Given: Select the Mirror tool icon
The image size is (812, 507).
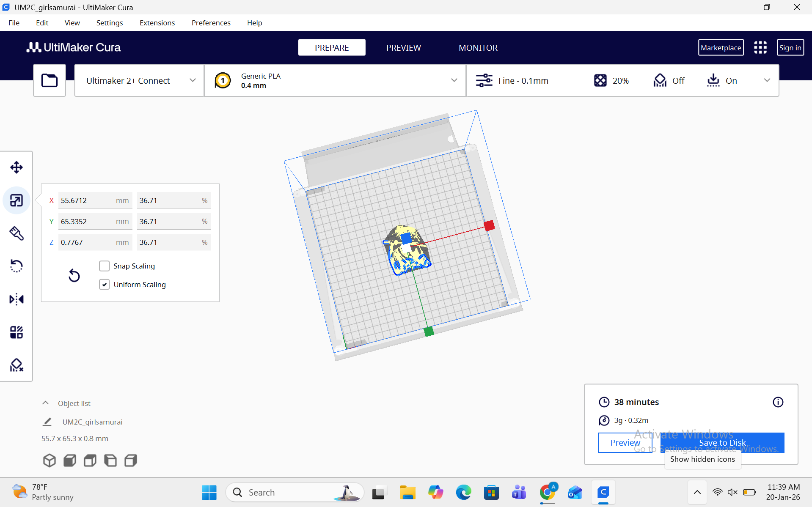Looking at the screenshot, I should (17, 299).
